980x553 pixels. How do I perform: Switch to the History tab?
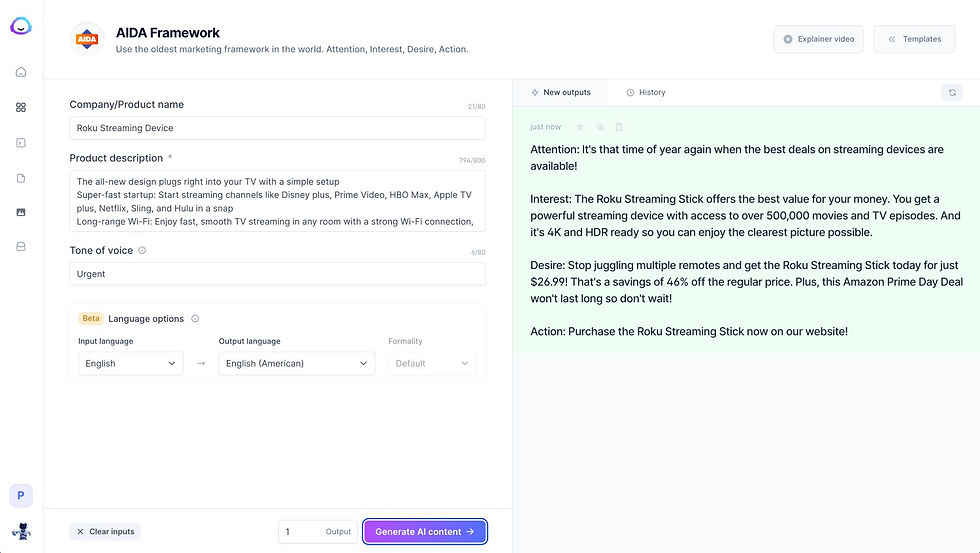click(646, 92)
